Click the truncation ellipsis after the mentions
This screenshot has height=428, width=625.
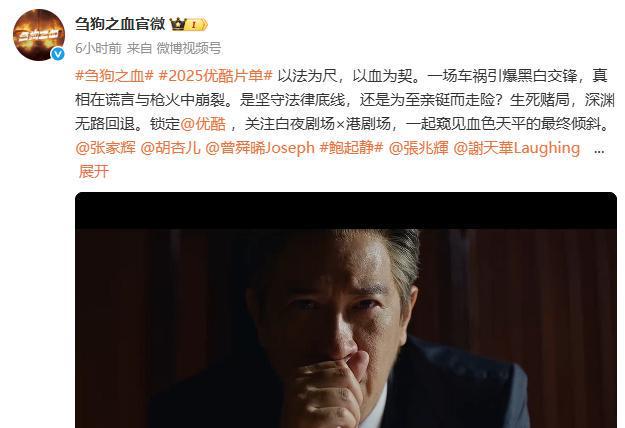pyautogui.click(x=599, y=149)
